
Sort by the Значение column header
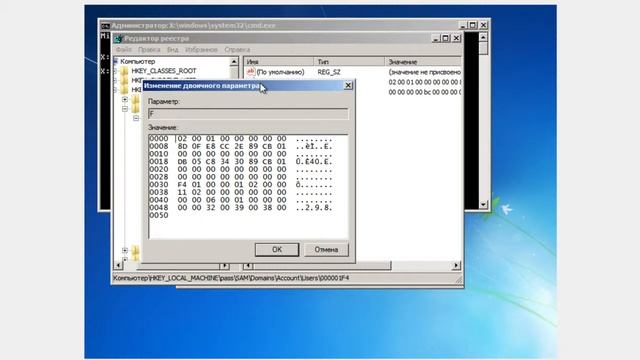tap(423, 62)
